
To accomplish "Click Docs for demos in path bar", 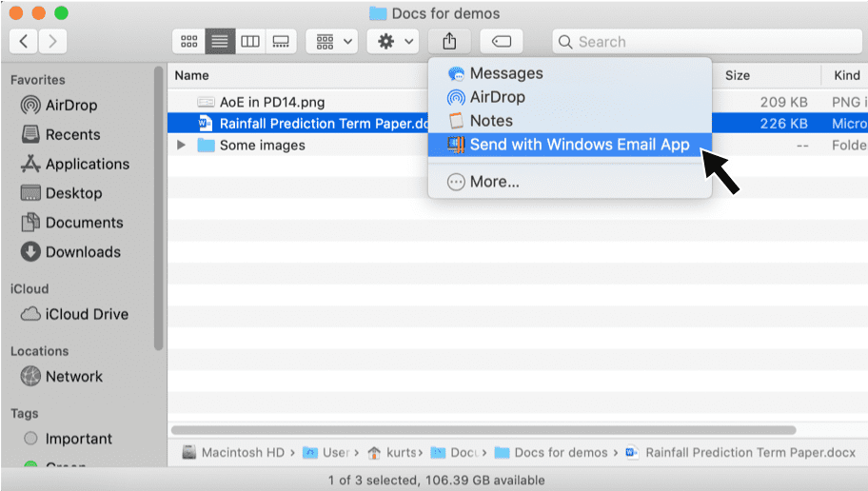I will coord(550,453).
